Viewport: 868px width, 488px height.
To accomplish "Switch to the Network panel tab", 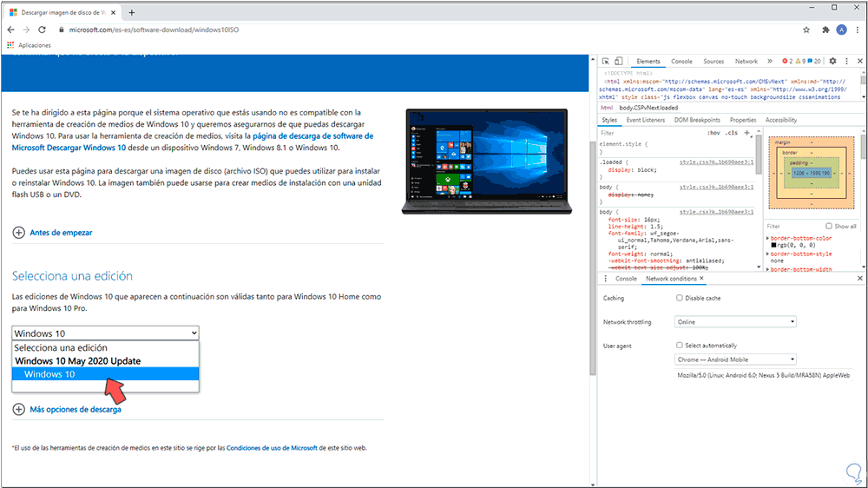I will coord(746,62).
